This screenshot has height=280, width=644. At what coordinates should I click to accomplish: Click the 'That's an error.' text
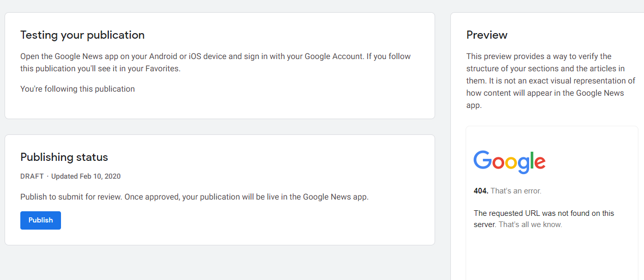tap(516, 191)
